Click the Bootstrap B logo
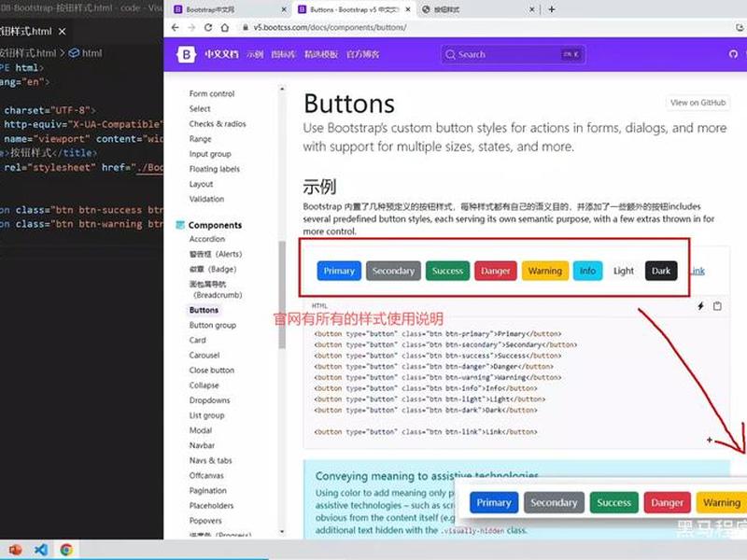Viewport: 747px width, 560px height. pos(186,54)
